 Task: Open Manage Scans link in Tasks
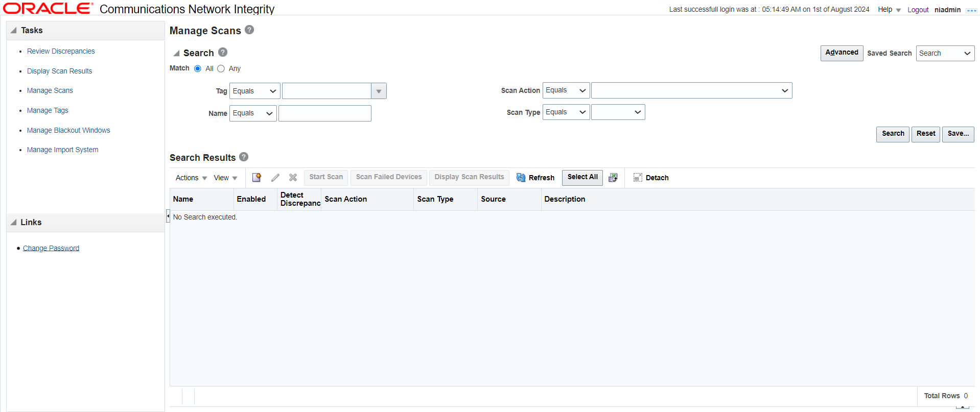(x=50, y=90)
